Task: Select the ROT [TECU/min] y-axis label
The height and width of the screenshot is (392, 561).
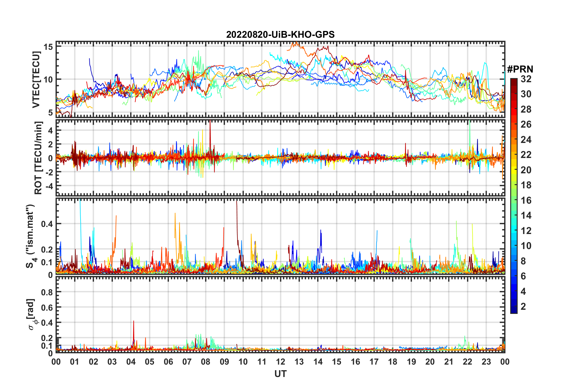Action: [x=38, y=158]
